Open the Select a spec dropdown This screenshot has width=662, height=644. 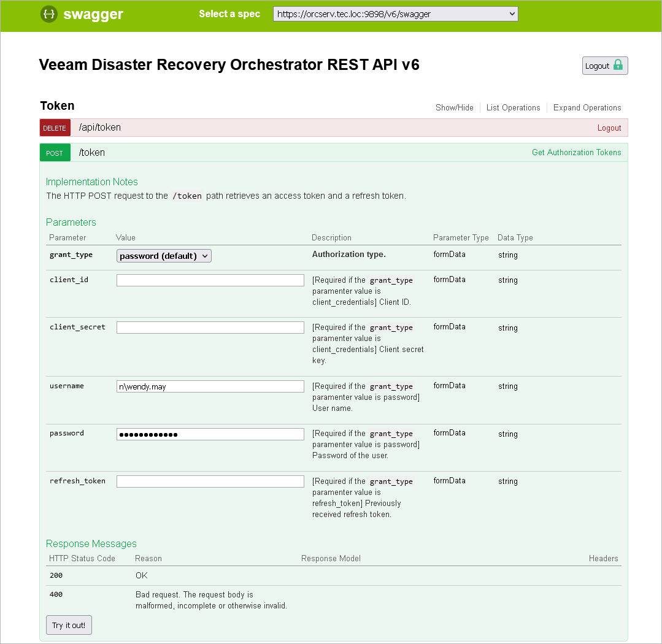point(395,14)
